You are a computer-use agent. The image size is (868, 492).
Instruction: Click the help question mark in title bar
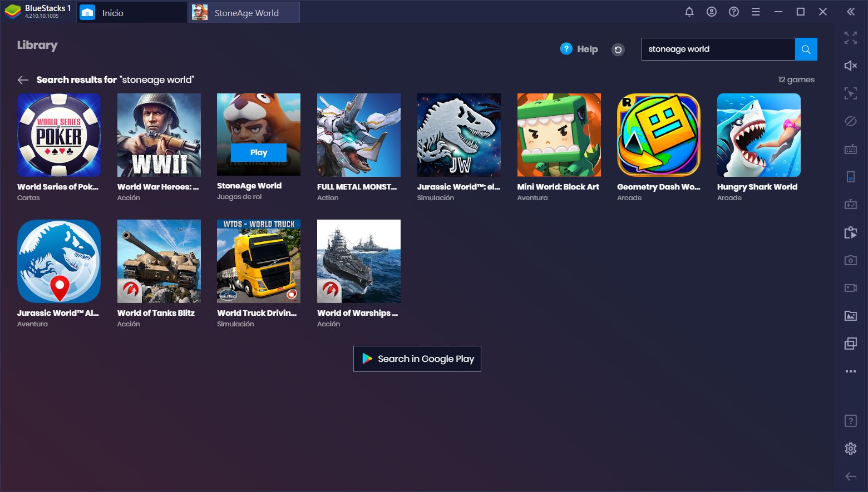(x=734, y=12)
